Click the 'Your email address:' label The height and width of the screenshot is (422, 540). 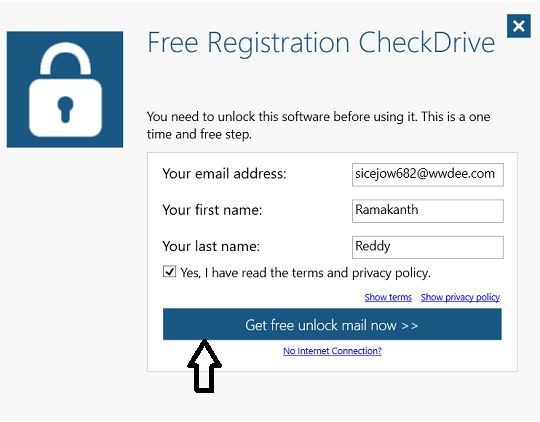click(224, 174)
